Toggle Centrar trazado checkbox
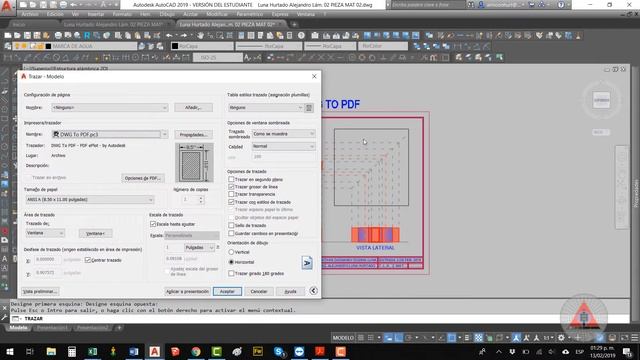640x360 pixels. (x=88, y=260)
